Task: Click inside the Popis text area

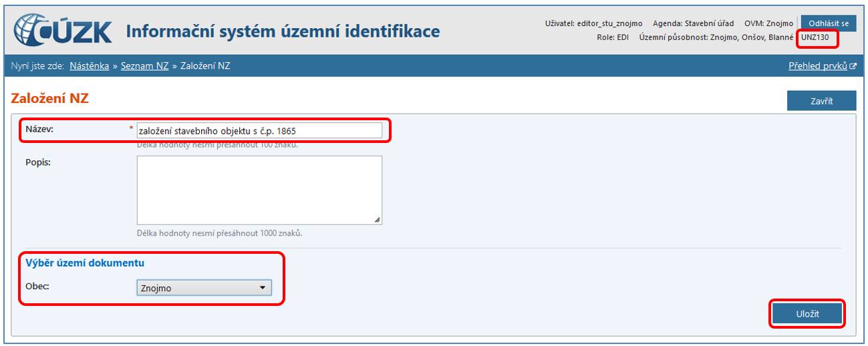Action: click(259, 190)
